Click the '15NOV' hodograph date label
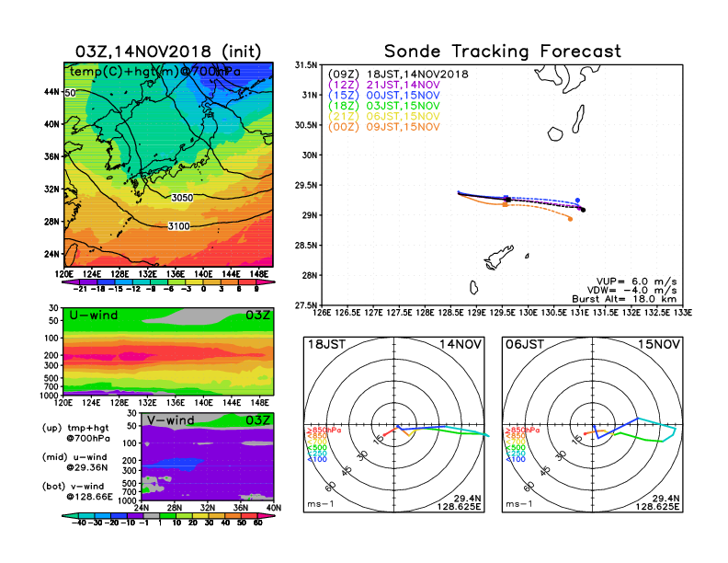Viewport: 728px width, 563px height. point(659,344)
